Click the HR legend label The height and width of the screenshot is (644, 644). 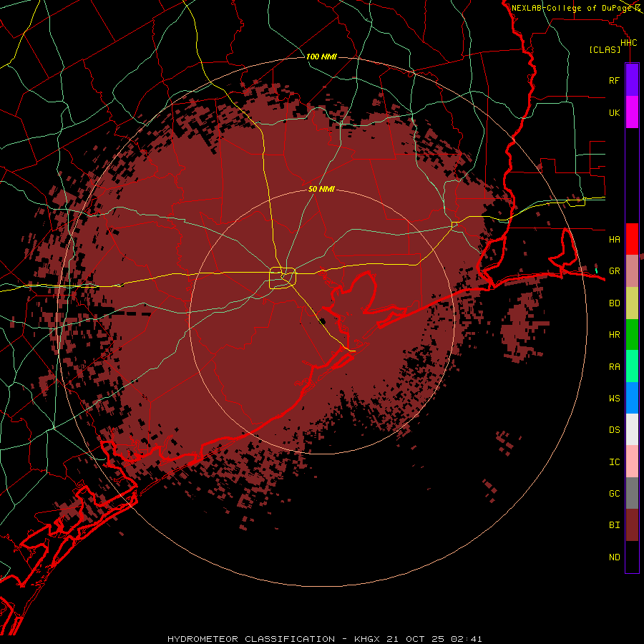point(614,335)
